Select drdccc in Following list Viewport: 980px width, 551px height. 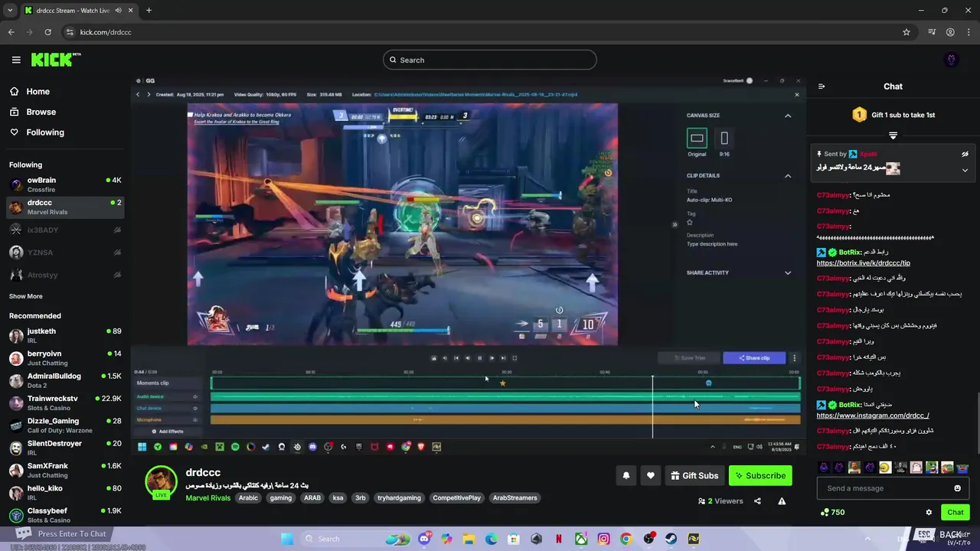pyautogui.click(x=65, y=207)
